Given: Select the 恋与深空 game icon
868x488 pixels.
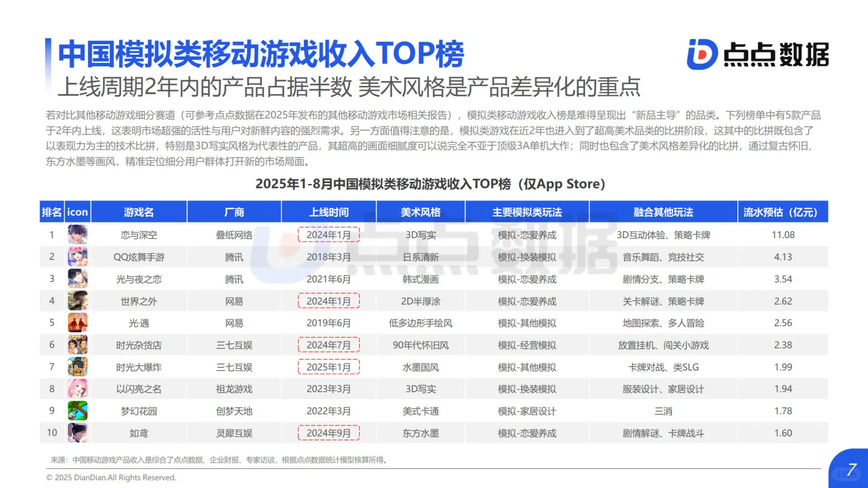Looking at the screenshot, I should (x=78, y=235).
